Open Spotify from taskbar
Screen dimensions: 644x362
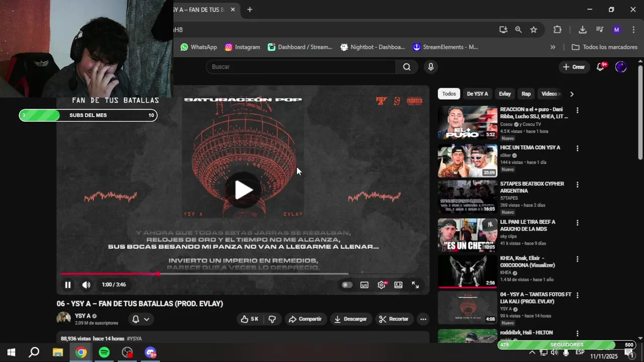coord(104,352)
